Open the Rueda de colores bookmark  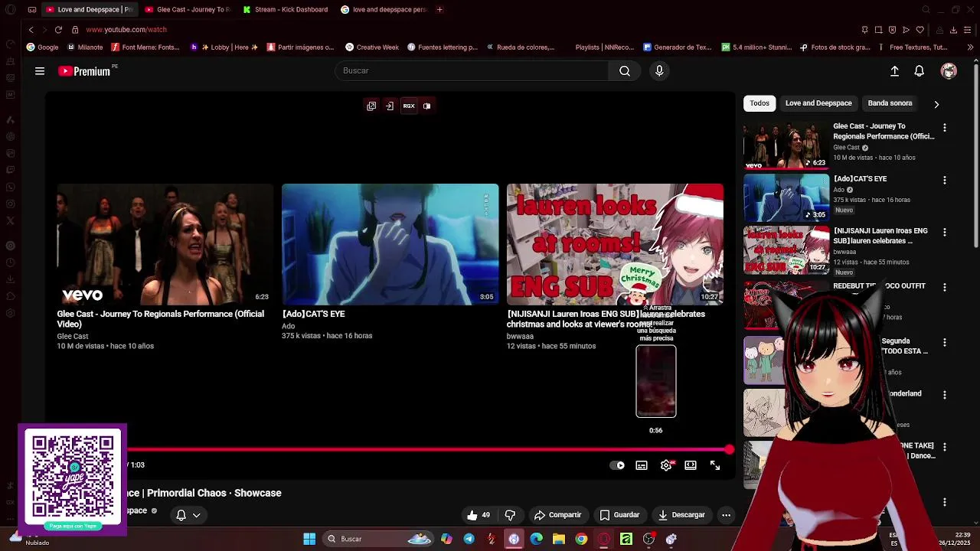click(520, 47)
